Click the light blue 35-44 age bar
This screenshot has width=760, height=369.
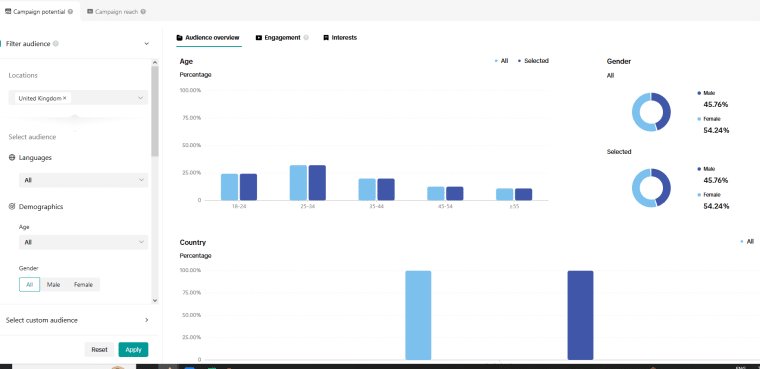pyautogui.click(x=367, y=190)
